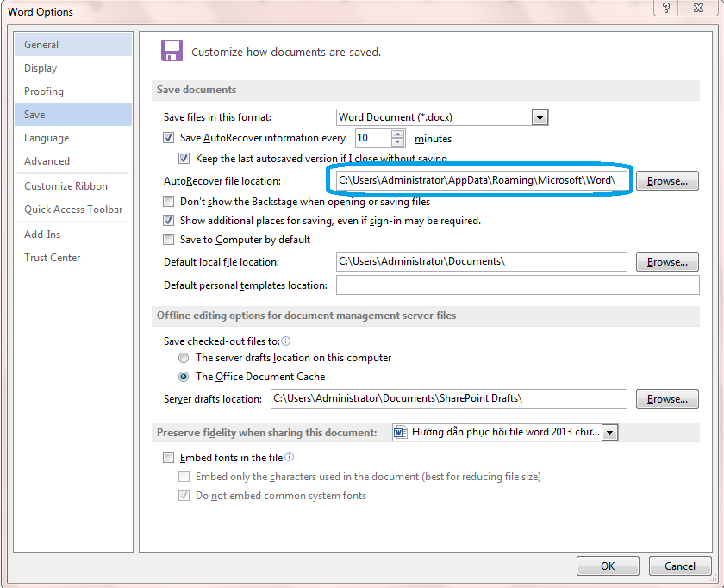Viewport: 724px width, 588px height.
Task: Click the floppy disk save icon in header
Action: pos(172,51)
